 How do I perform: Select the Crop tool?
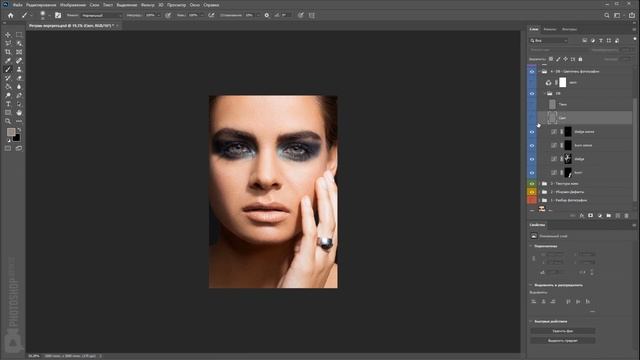click(x=8, y=52)
